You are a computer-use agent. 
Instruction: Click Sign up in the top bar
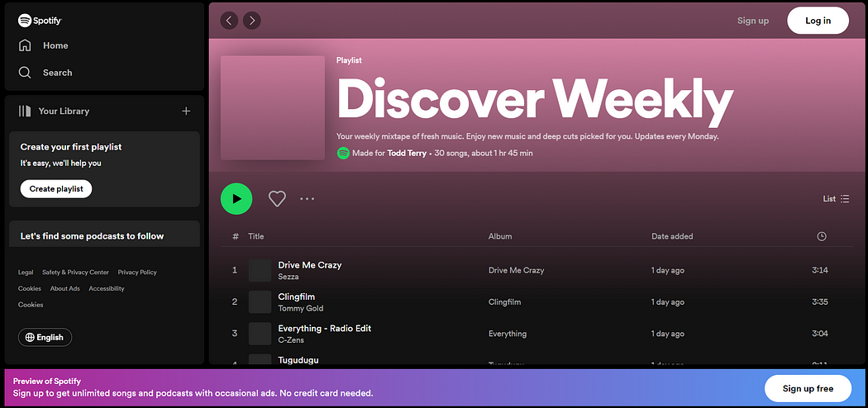[x=753, y=21]
